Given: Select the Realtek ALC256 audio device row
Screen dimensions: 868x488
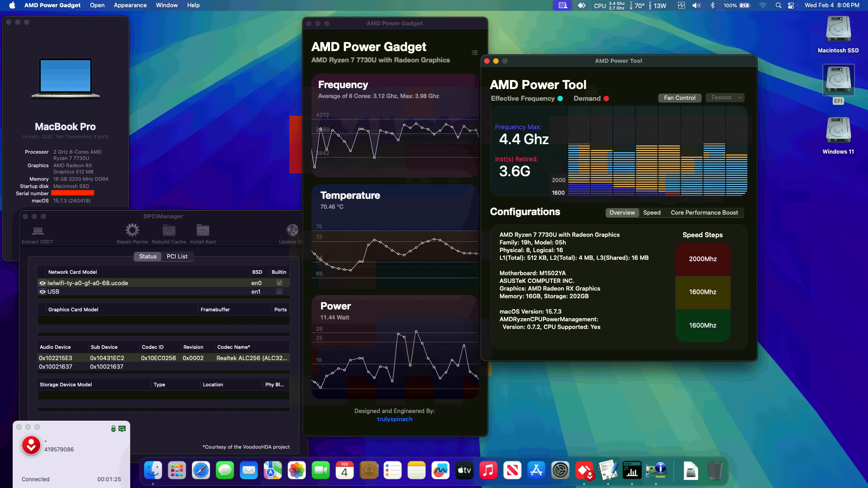Looking at the screenshot, I should 163,358.
